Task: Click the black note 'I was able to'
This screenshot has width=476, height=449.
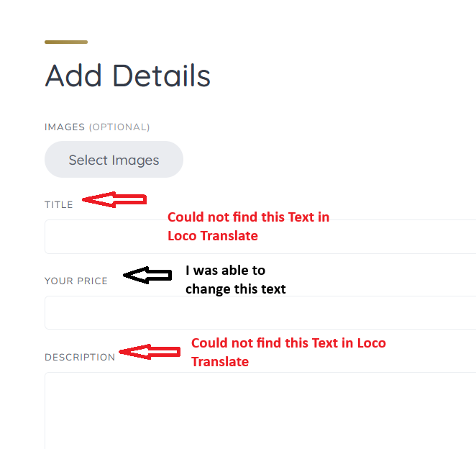Action: tap(226, 271)
